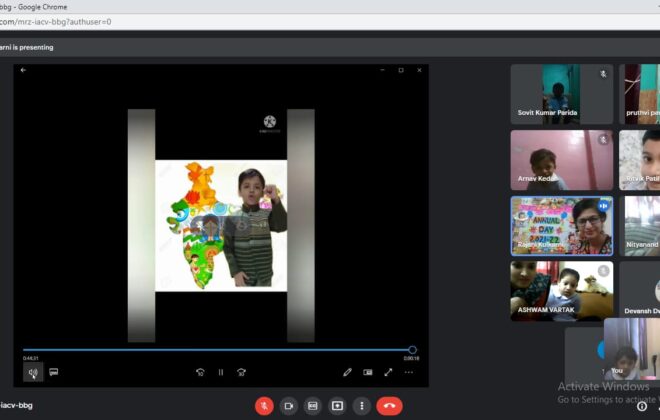Click the Chrome address bar URL
The width and height of the screenshot is (660, 420).
pyautogui.click(x=56, y=22)
